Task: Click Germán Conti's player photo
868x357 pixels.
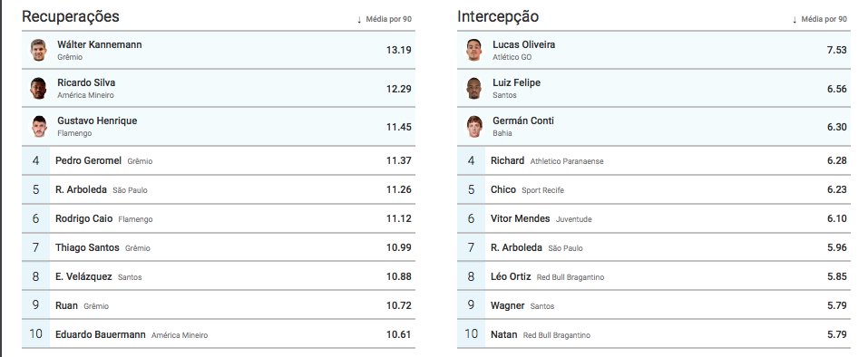Action: pyautogui.click(x=474, y=127)
